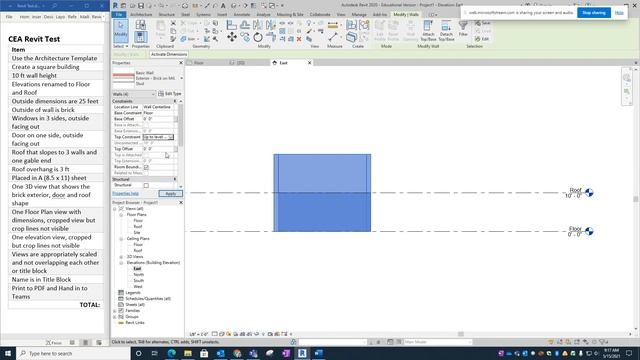Open the Annotate ribbon tab
The width and height of the screenshot is (640, 360).
click(242, 15)
